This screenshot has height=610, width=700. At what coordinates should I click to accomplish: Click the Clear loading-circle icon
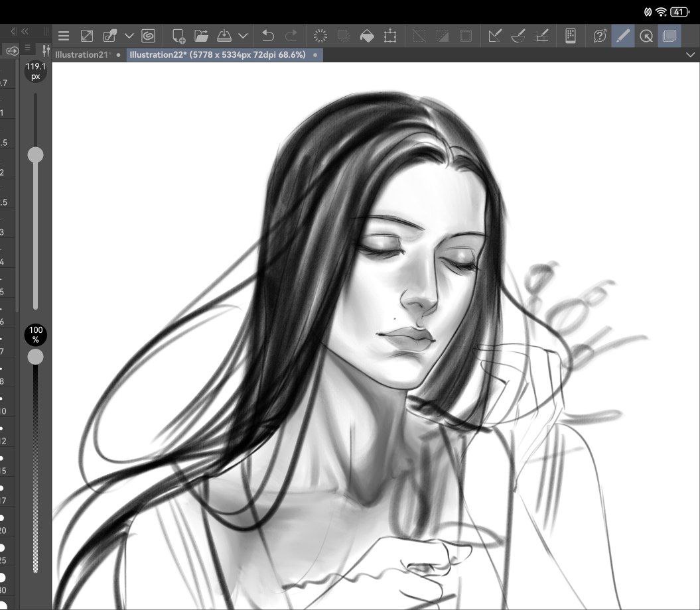[320, 36]
